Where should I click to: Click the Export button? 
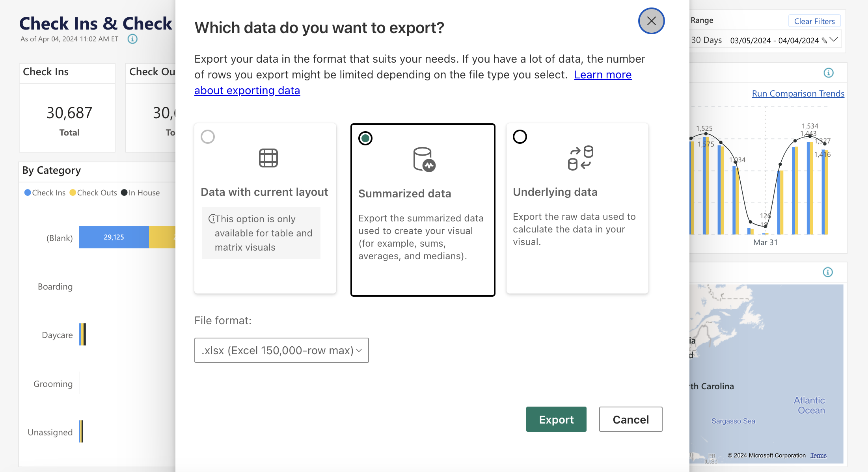(x=556, y=419)
